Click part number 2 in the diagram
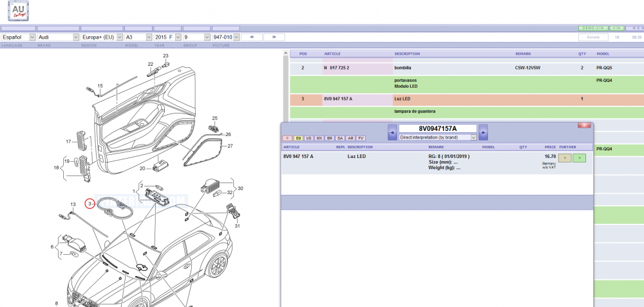Viewport: 644px width, 307px height. [x=142, y=186]
